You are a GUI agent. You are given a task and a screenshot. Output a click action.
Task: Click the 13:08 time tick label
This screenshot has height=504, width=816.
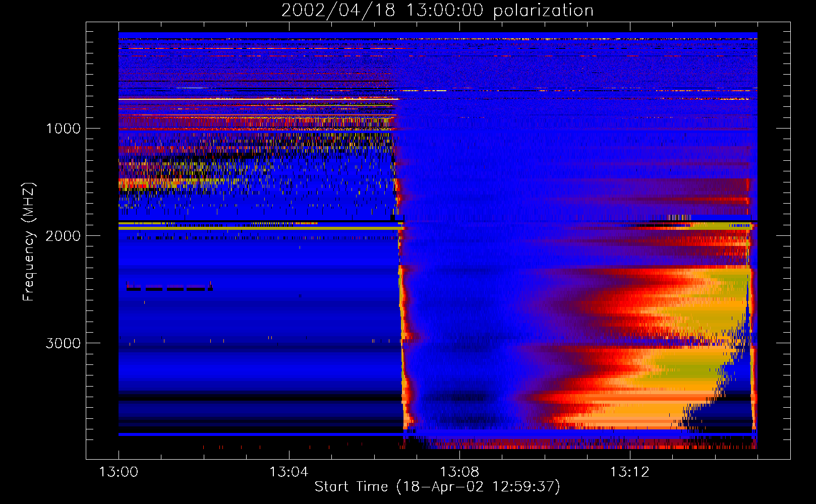tap(459, 472)
